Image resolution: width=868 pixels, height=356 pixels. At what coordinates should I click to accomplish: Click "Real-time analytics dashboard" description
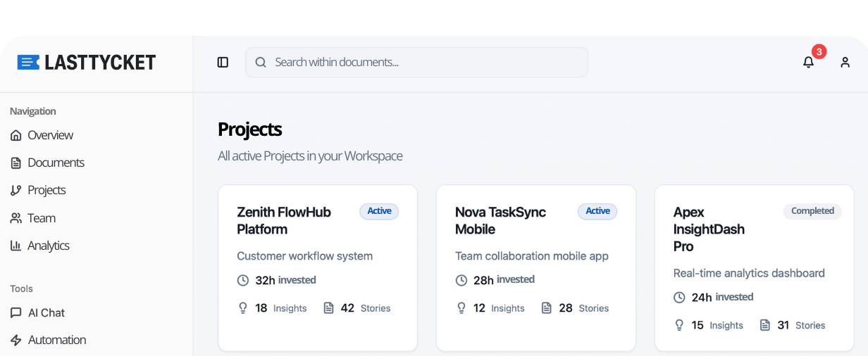tap(749, 273)
